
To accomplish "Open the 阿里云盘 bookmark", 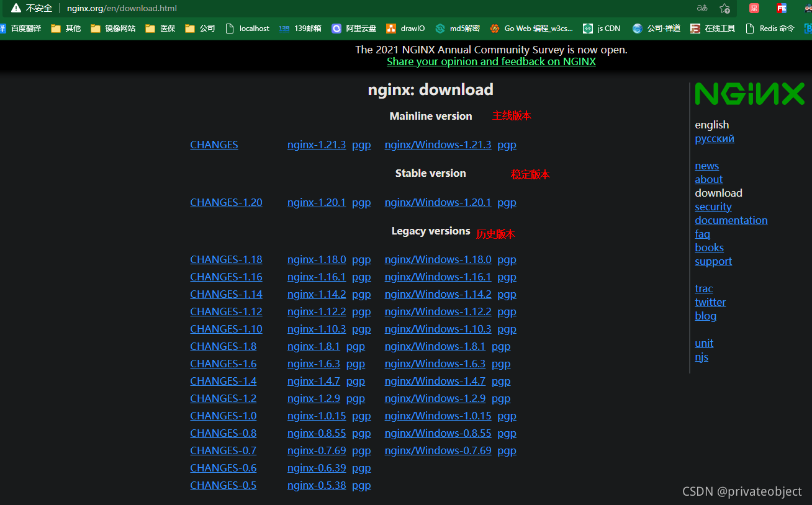I will [354, 29].
